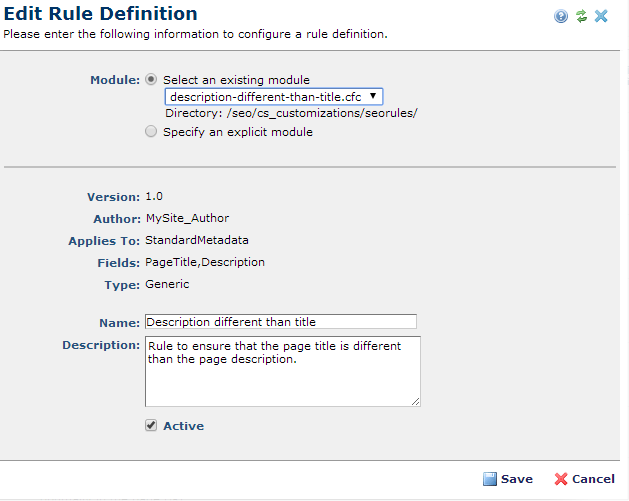The width and height of the screenshot is (629, 501).
Task: Click the 'Active' label text
Action: [x=184, y=426]
